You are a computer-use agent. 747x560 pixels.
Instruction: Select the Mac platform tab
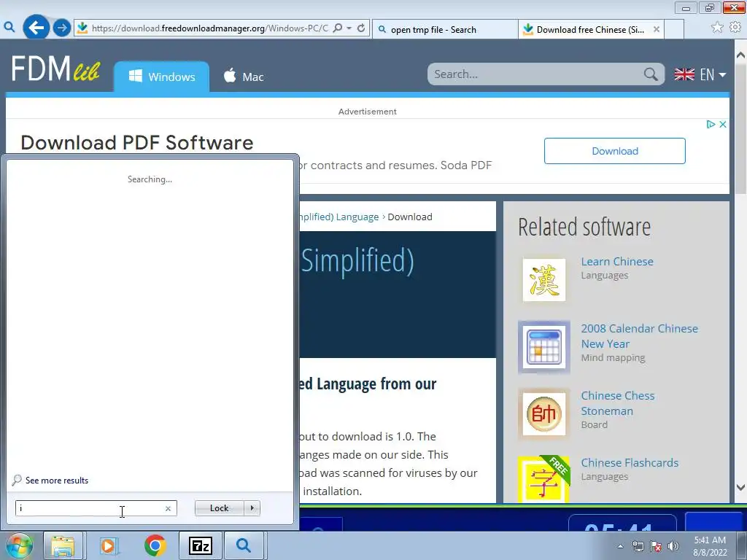[244, 77]
